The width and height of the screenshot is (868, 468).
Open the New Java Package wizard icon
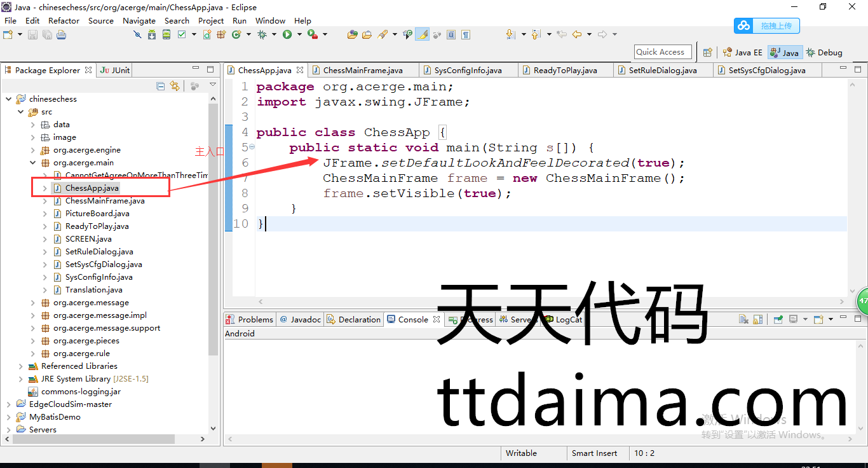221,34
